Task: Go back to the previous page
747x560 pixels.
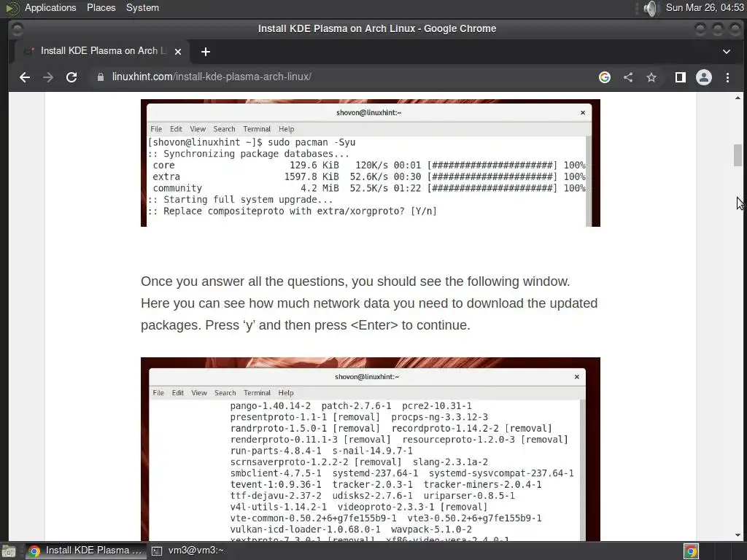Action: [x=25, y=77]
